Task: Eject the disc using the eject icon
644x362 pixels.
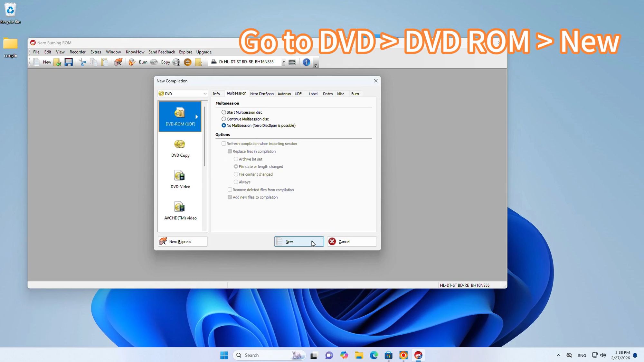Action: (x=187, y=62)
